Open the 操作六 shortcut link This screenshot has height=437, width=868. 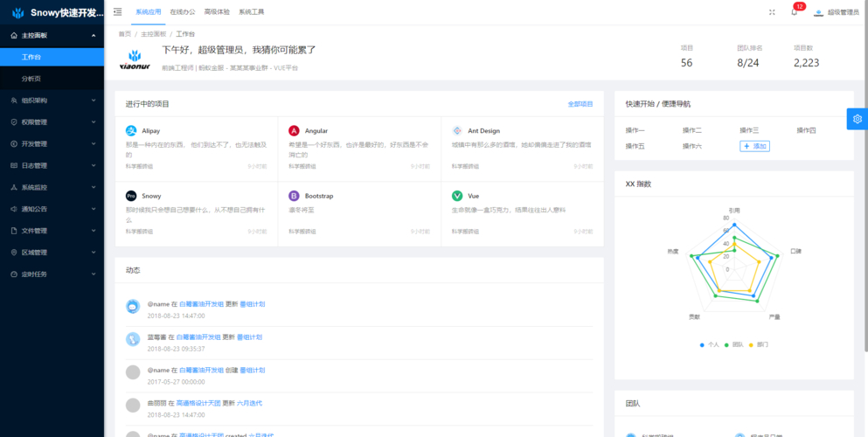(x=692, y=146)
